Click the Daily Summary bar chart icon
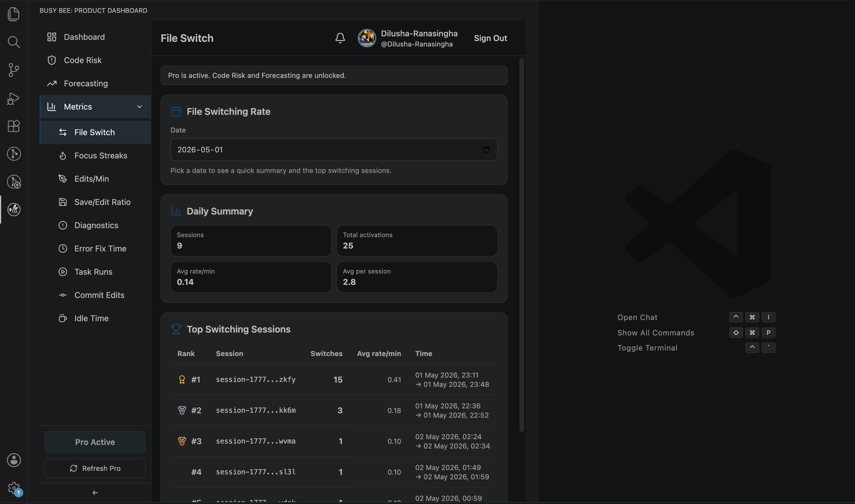Viewport: 855px width, 504px height. point(176,211)
